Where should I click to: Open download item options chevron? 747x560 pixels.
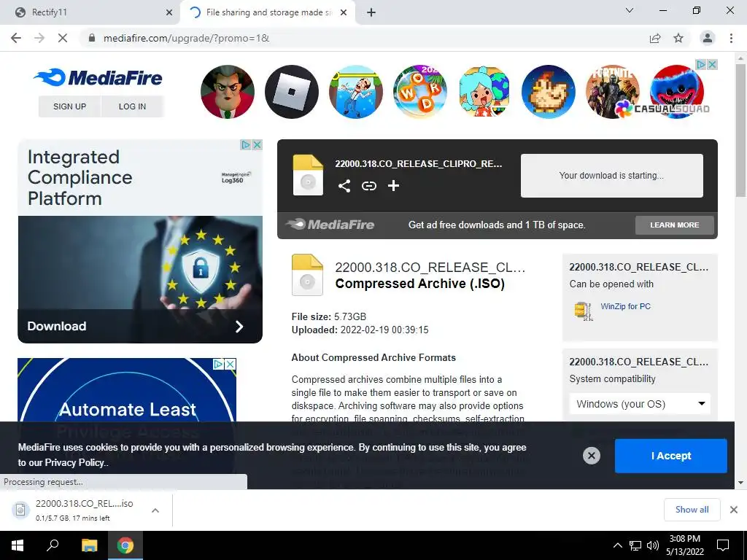[155, 510]
